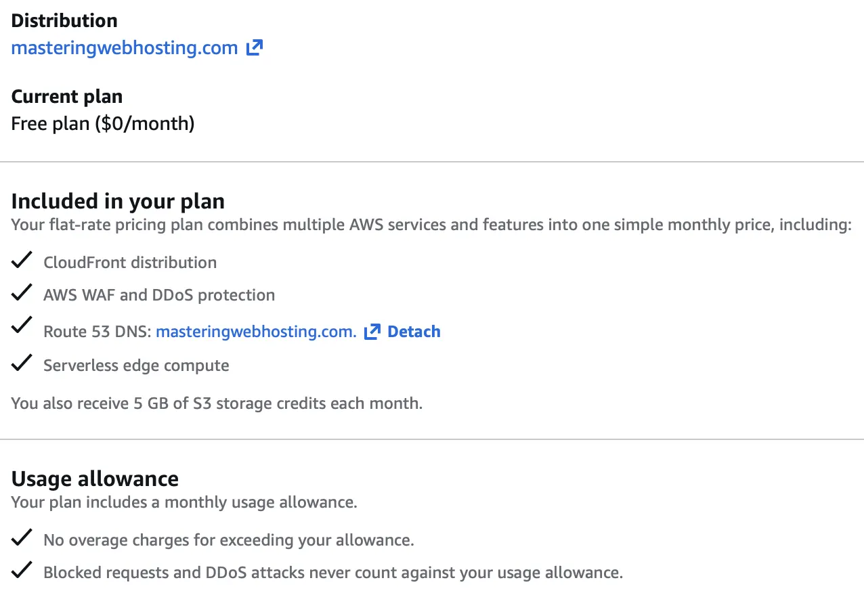
Task: Click Detach for Route 53 DNS
Action: [x=414, y=332]
